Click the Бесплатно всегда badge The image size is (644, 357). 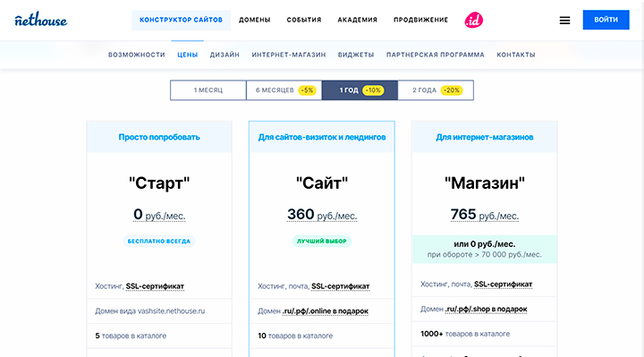point(159,242)
